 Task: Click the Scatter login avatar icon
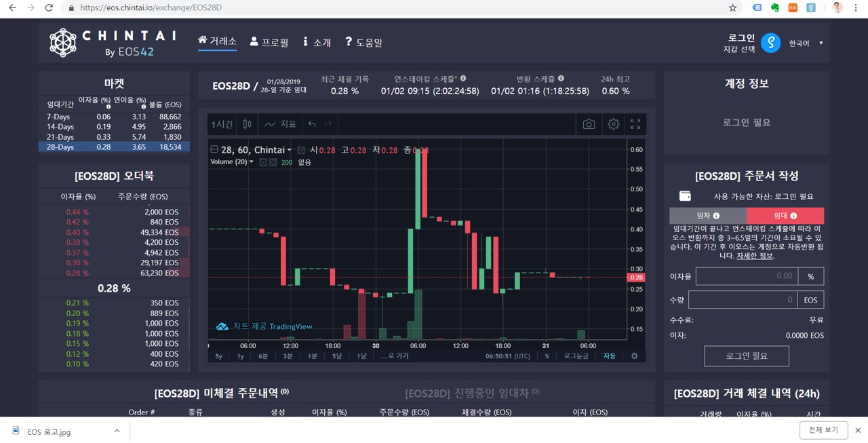770,43
